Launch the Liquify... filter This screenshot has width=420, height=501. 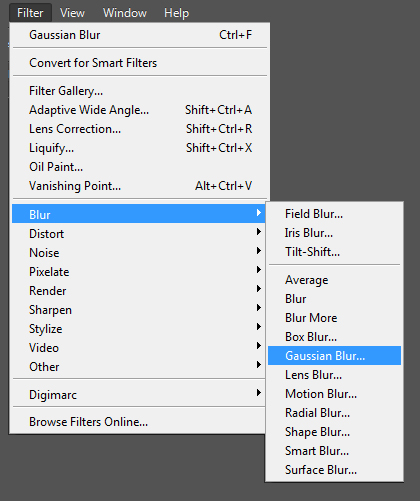[x=140, y=148]
